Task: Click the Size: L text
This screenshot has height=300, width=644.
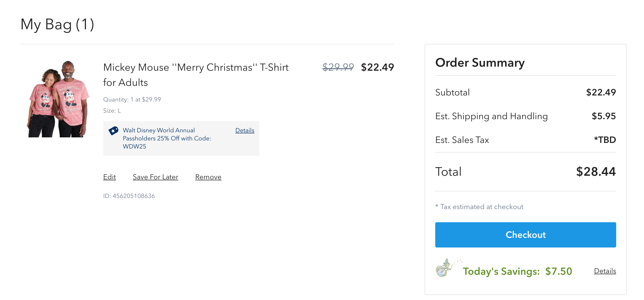Action: [112, 111]
